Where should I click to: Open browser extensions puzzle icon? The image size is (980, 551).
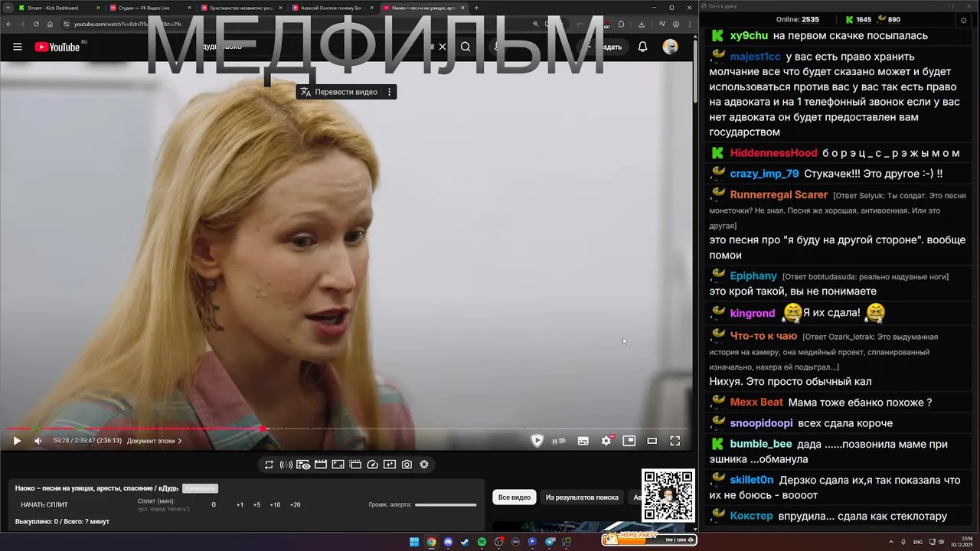[x=621, y=24]
